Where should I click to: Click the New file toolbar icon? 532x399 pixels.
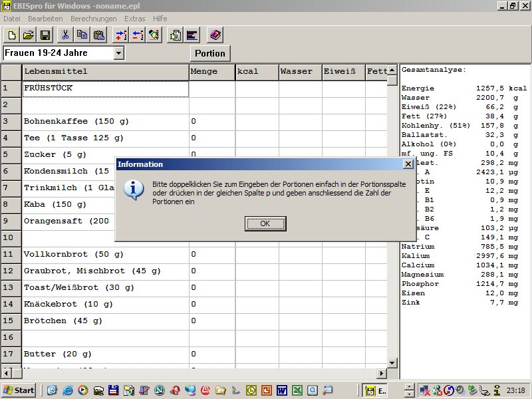tap(11, 35)
